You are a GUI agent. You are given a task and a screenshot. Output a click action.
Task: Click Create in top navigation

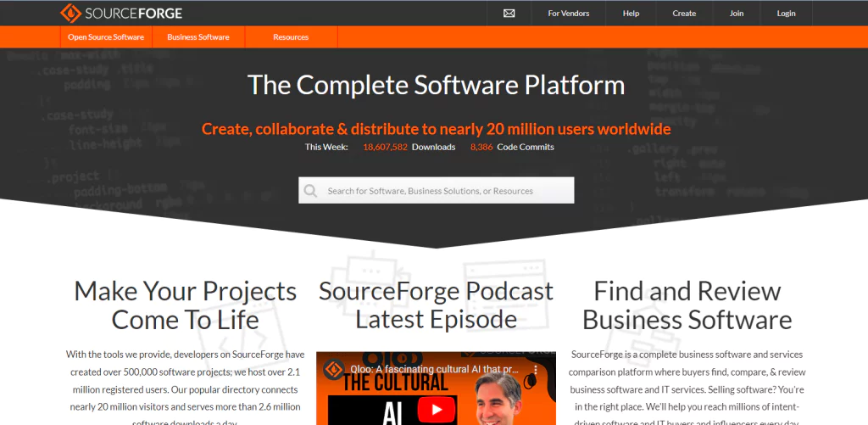pos(684,14)
